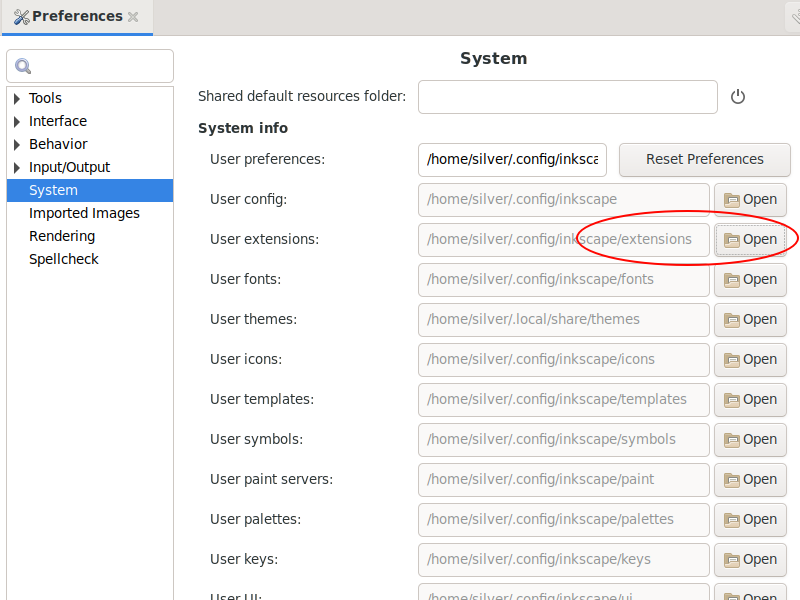This screenshot has width=800, height=600.
Task: Open the User paint servers folder
Action: click(x=750, y=480)
